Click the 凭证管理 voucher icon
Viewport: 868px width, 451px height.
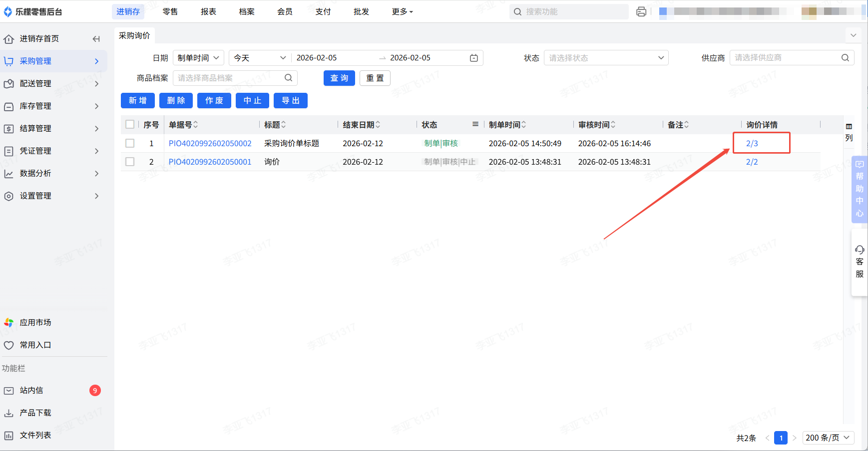(x=8, y=151)
